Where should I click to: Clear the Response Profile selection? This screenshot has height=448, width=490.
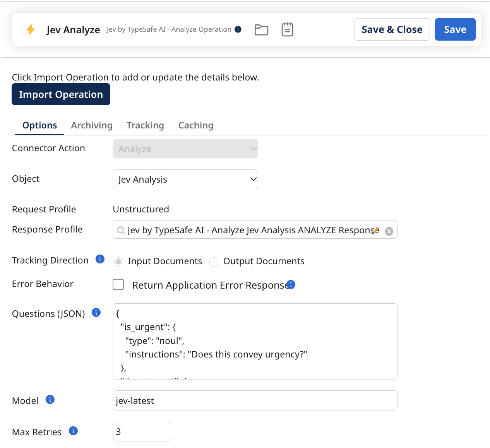pos(389,231)
